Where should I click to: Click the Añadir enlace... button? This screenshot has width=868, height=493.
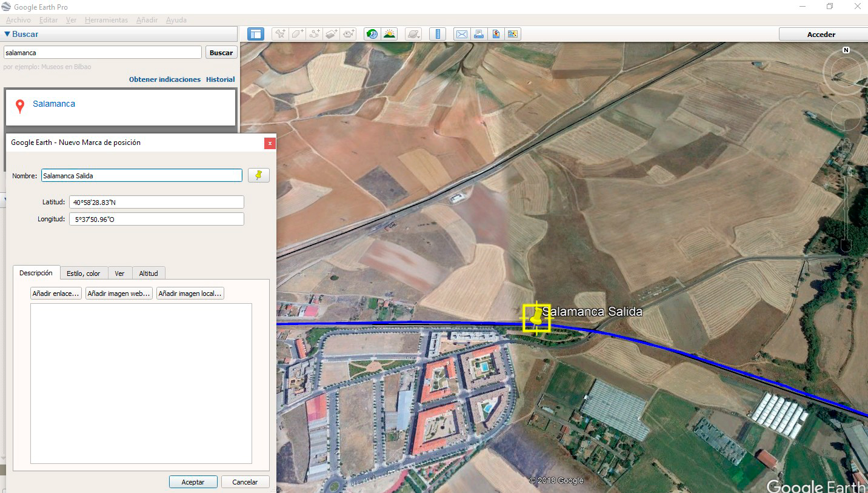pyautogui.click(x=56, y=293)
